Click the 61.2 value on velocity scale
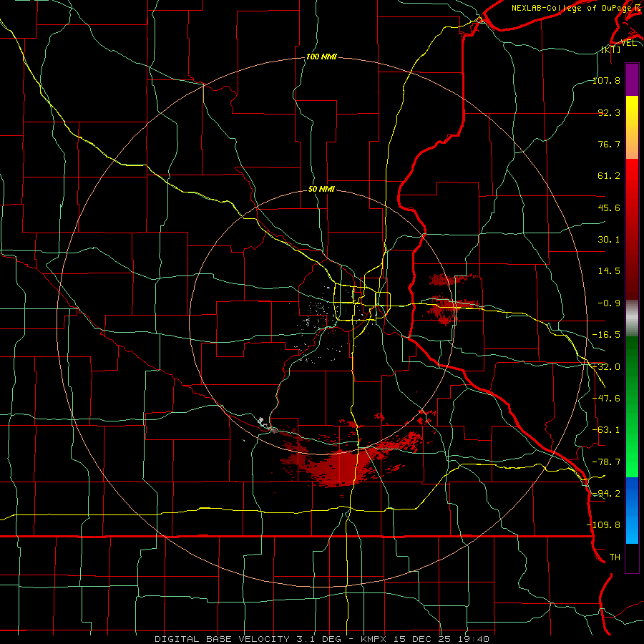 point(609,176)
